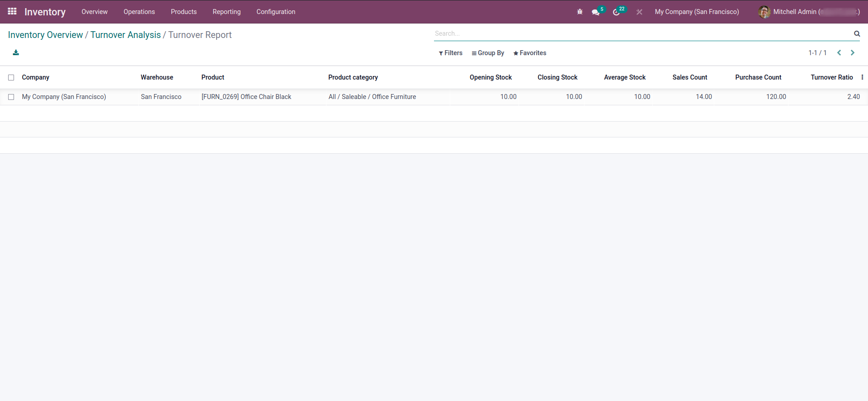The width and height of the screenshot is (868, 401).
Task: Click the Turnover Ratio value 2.40
Action: tap(854, 97)
